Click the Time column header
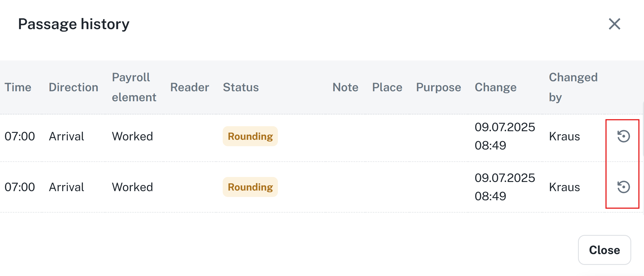 pyautogui.click(x=18, y=87)
